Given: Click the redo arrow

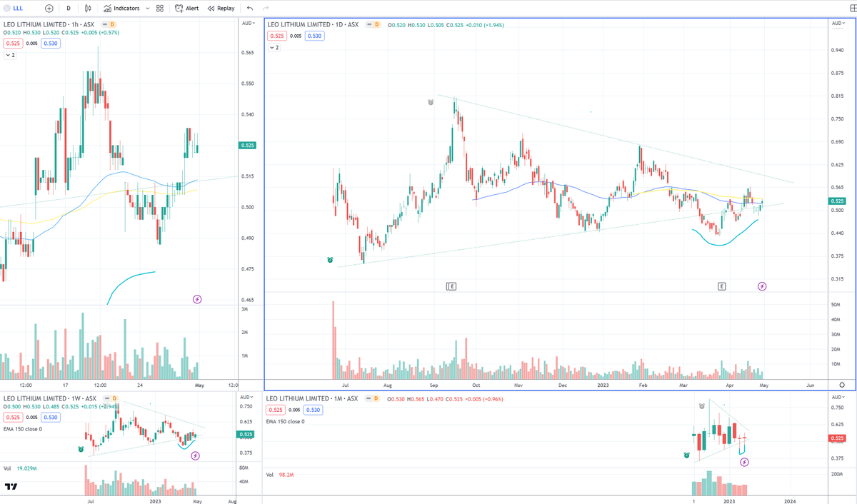Looking at the screenshot, I should click(x=266, y=9).
